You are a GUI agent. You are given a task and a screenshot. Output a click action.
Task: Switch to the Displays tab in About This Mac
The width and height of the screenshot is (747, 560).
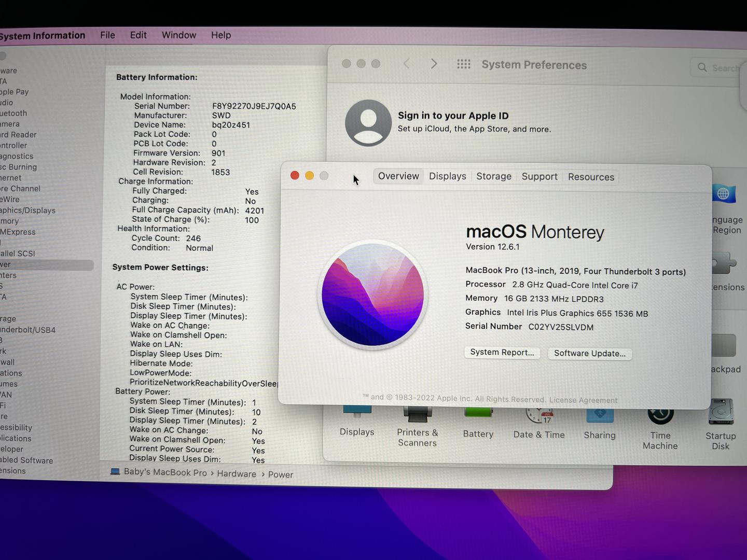pos(448,176)
